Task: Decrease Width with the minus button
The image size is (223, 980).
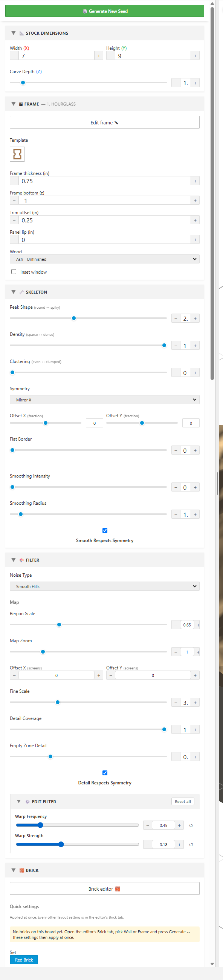Action: click(14, 56)
